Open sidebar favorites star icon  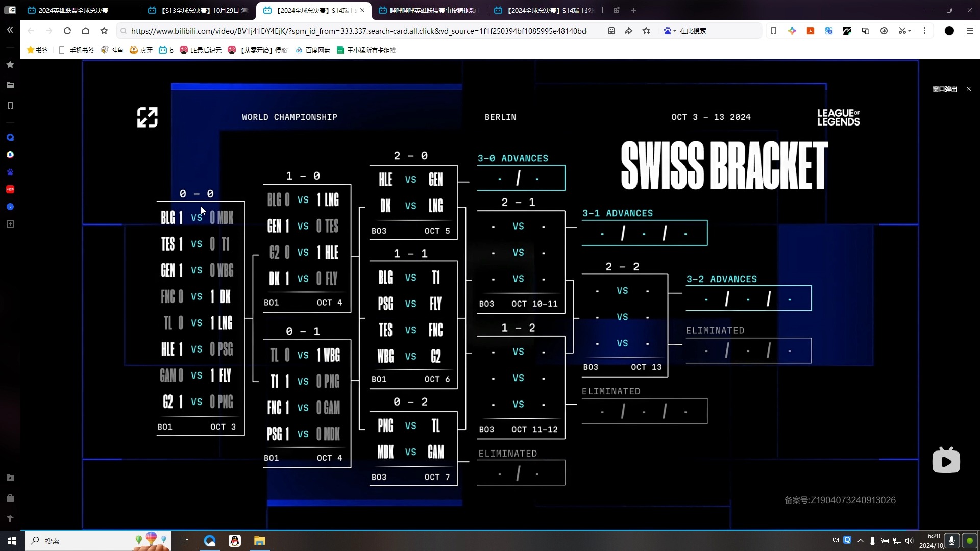pos(10,65)
